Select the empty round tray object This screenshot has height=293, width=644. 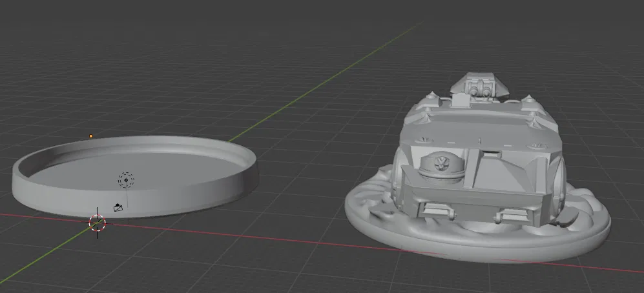pos(135,176)
